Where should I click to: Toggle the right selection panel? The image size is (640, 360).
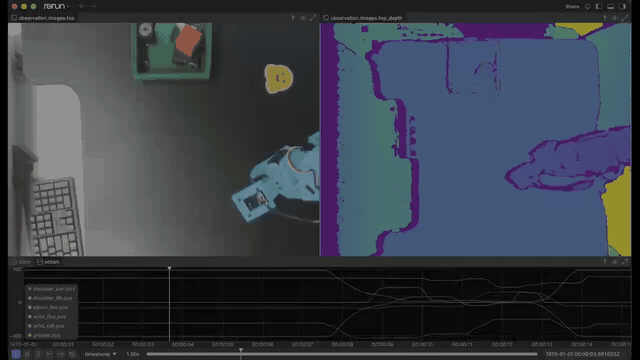click(x=622, y=7)
